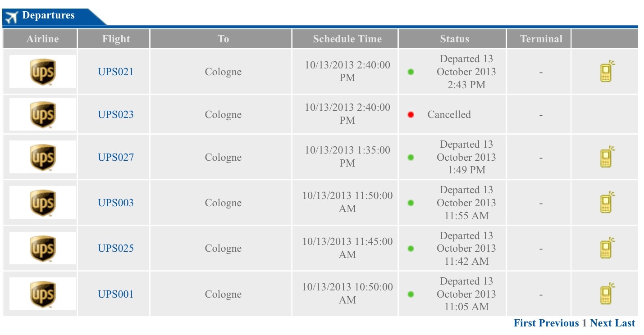This screenshot has height=335, width=644.
Task: Open the mobile alert icon for UPS001
Action: pyautogui.click(x=607, y=294)
